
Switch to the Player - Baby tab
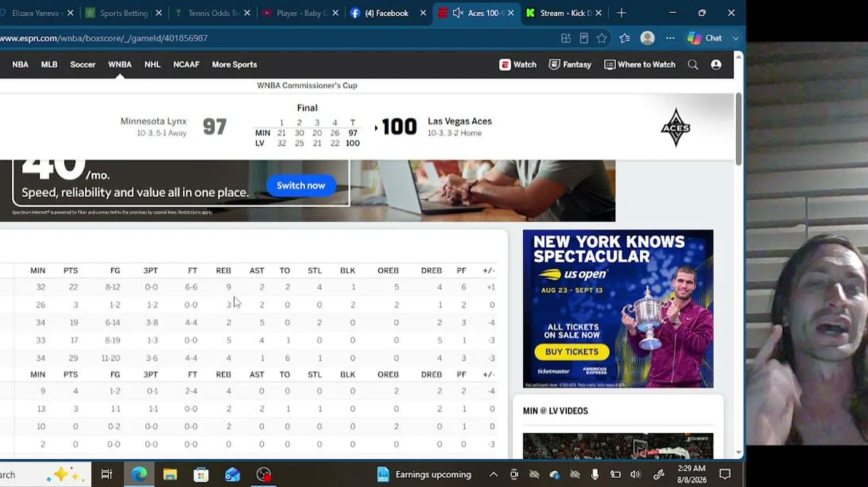click(x=300, y=13)
